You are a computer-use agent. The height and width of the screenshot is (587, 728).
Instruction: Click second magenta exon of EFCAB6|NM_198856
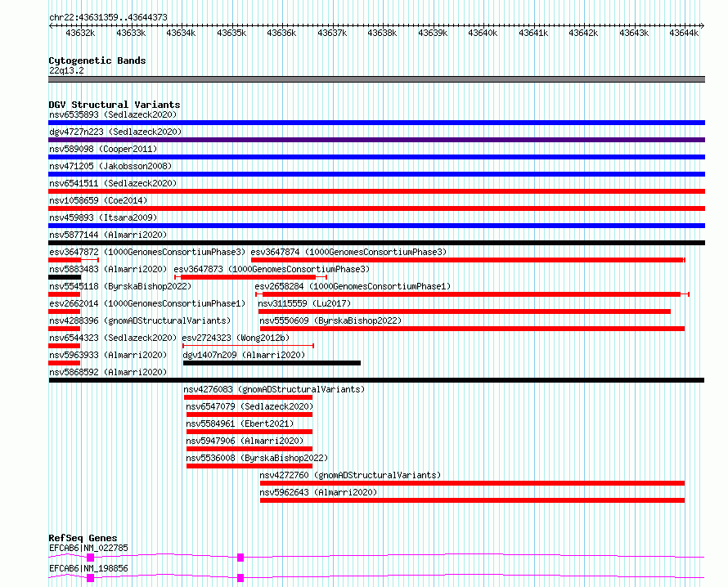[x=240, y=578]
